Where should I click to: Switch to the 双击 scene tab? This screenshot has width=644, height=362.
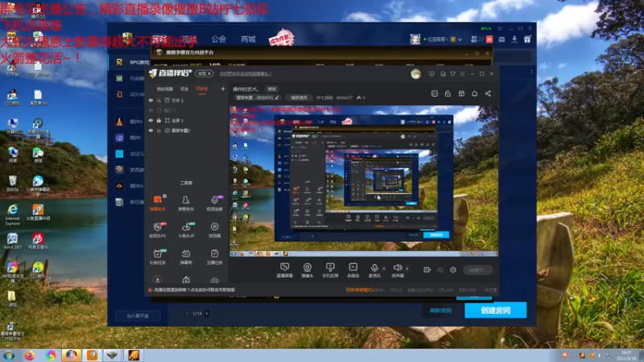coord(184,89)
